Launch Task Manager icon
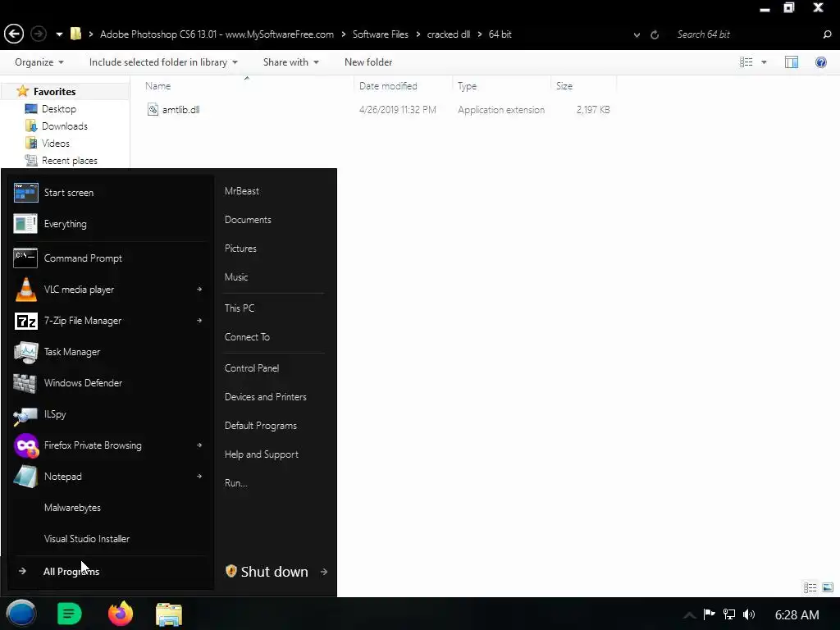The image size is (840, 630). click(25, 352)
